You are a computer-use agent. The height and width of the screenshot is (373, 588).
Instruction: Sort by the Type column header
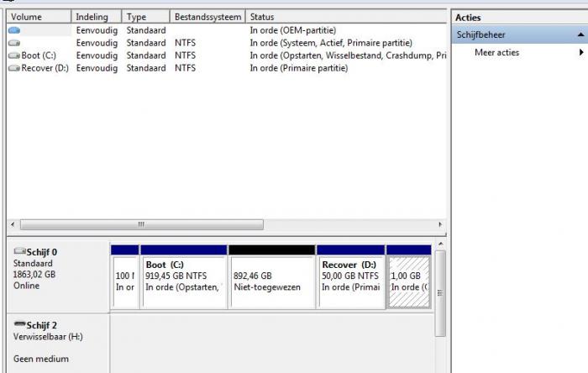point(146,17)
